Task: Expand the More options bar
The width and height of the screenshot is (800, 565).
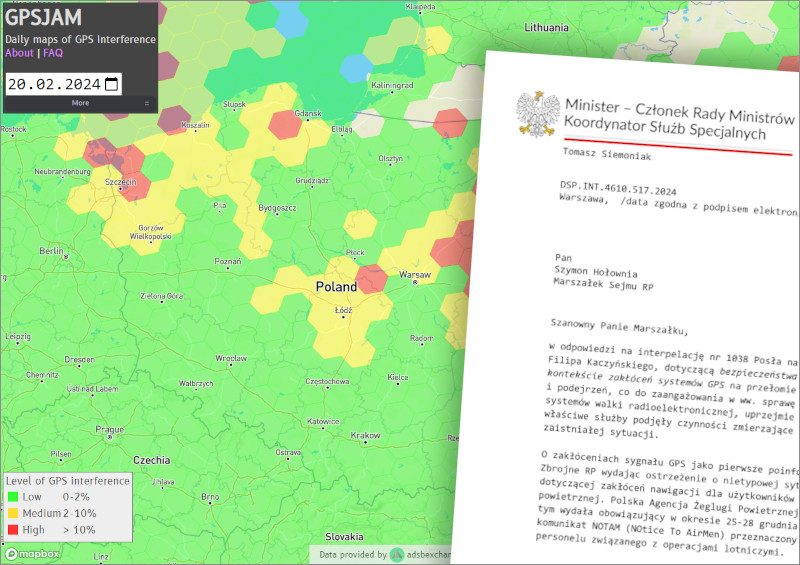Action: [x=81, y=103]
